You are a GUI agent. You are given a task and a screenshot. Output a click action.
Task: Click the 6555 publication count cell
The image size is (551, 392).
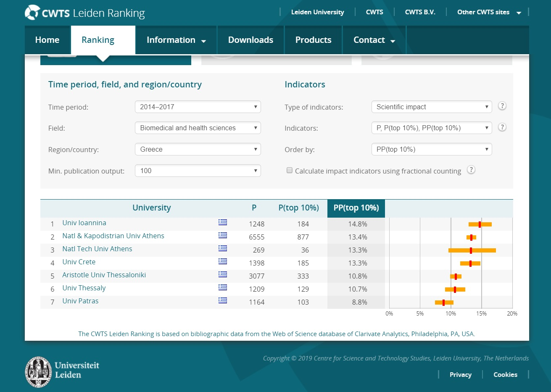click(256, 237)
